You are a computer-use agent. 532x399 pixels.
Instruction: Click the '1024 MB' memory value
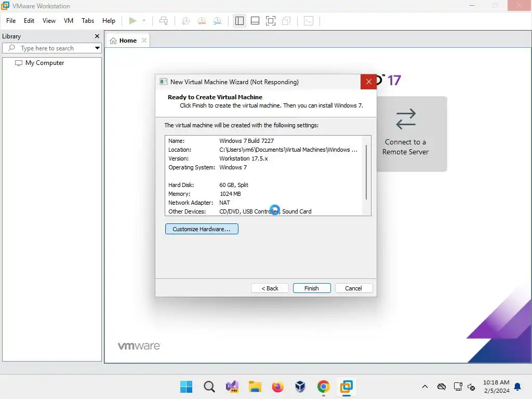(x=230, y=194)
